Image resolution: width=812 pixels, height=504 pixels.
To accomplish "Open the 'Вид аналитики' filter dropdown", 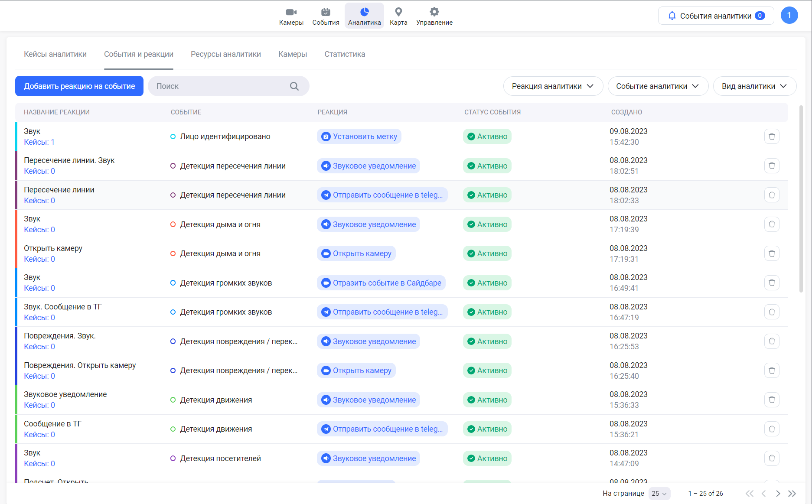I will 754,86.
